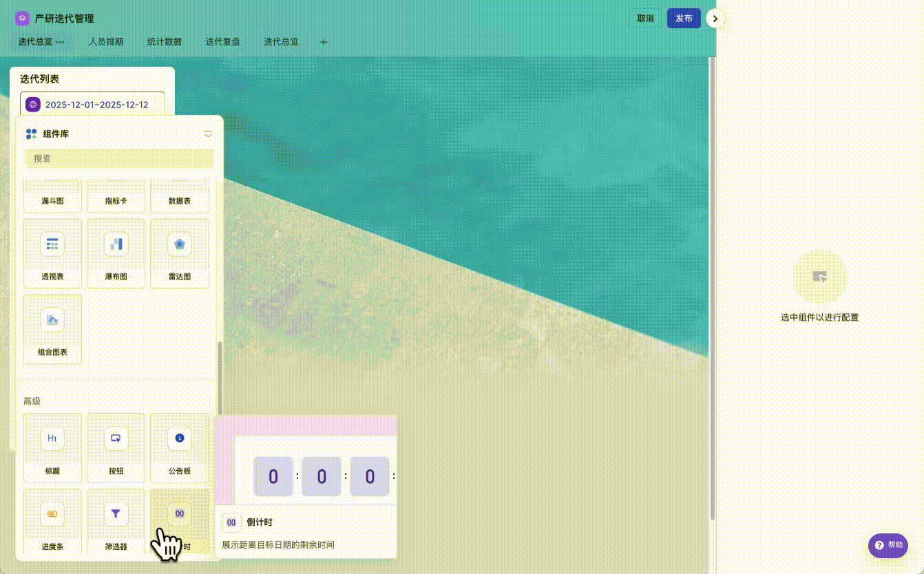Viewport: 924px width, 574px height.
Task: Select the 迭代总览 tab beside the plus button
Action: 281,42
